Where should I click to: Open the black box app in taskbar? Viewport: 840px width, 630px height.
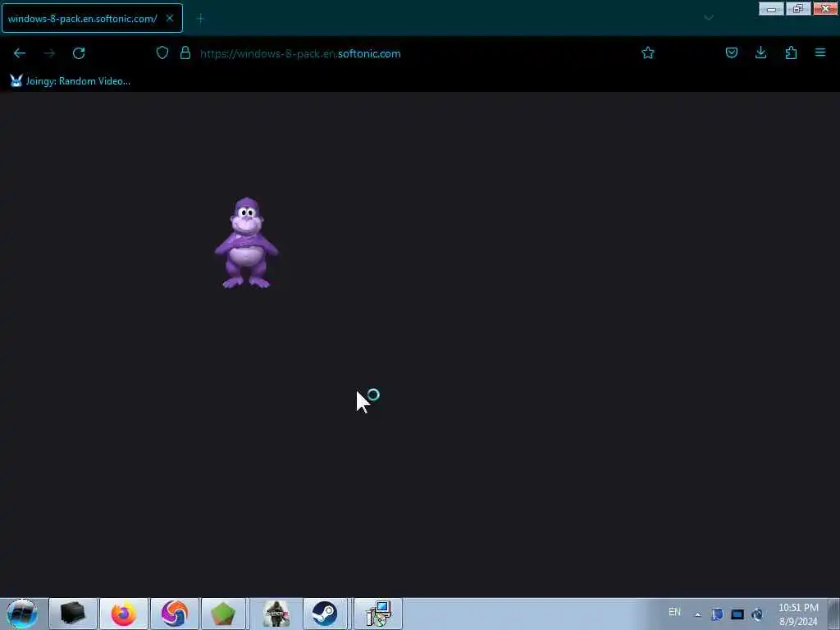(x=73, y=614)
